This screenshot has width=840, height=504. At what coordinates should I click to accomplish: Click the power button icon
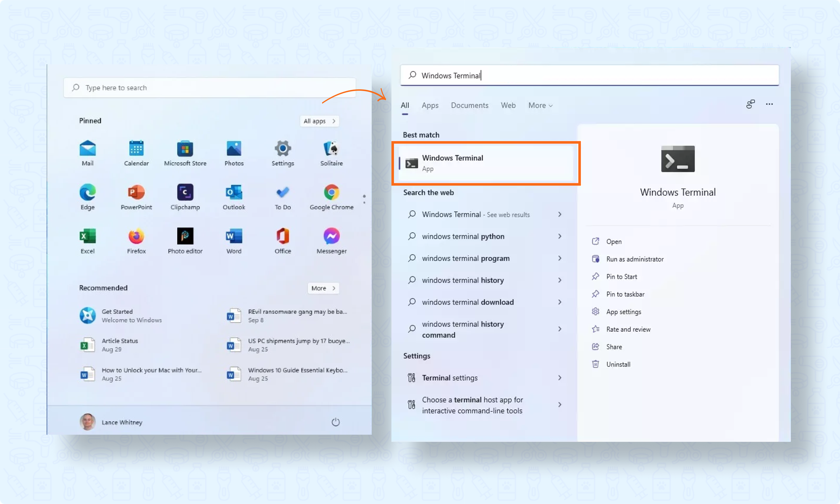coord(336,422)
